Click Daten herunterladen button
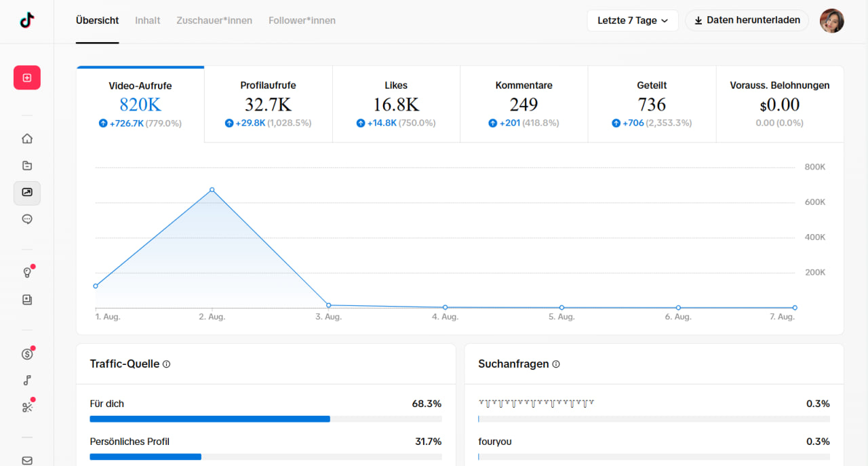 tap(747, 20)
